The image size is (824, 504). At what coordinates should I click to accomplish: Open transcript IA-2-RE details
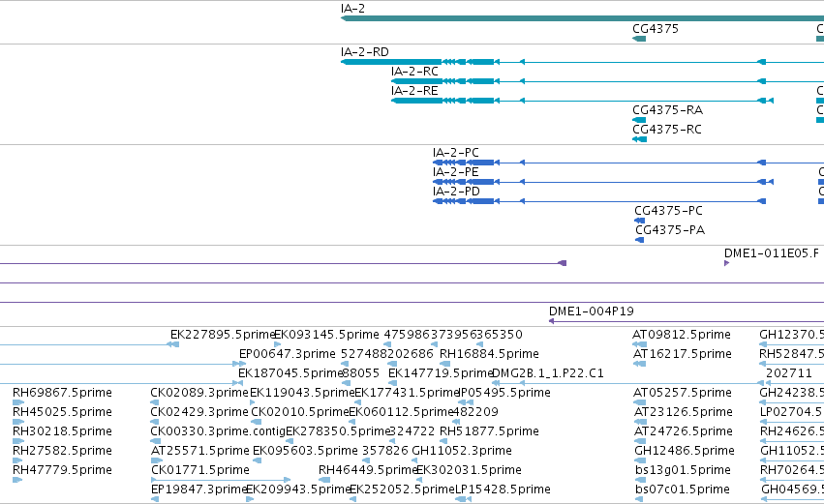(414, 91)
